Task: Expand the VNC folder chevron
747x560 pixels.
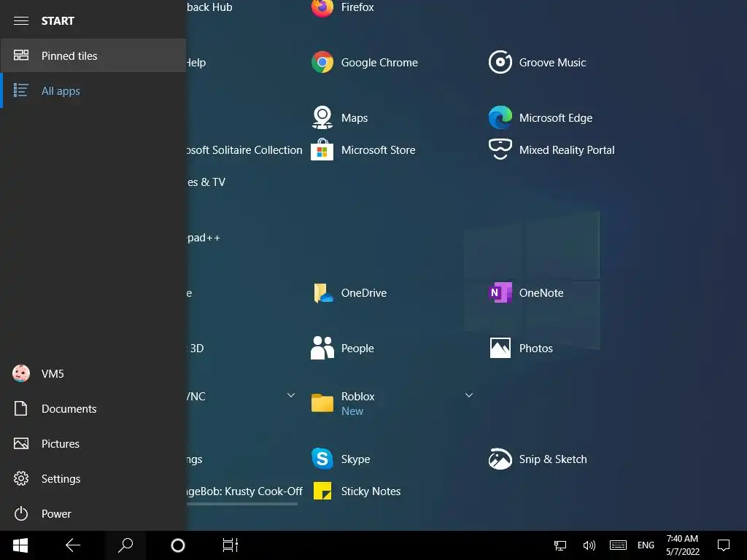Action: [x=290, y=395]
